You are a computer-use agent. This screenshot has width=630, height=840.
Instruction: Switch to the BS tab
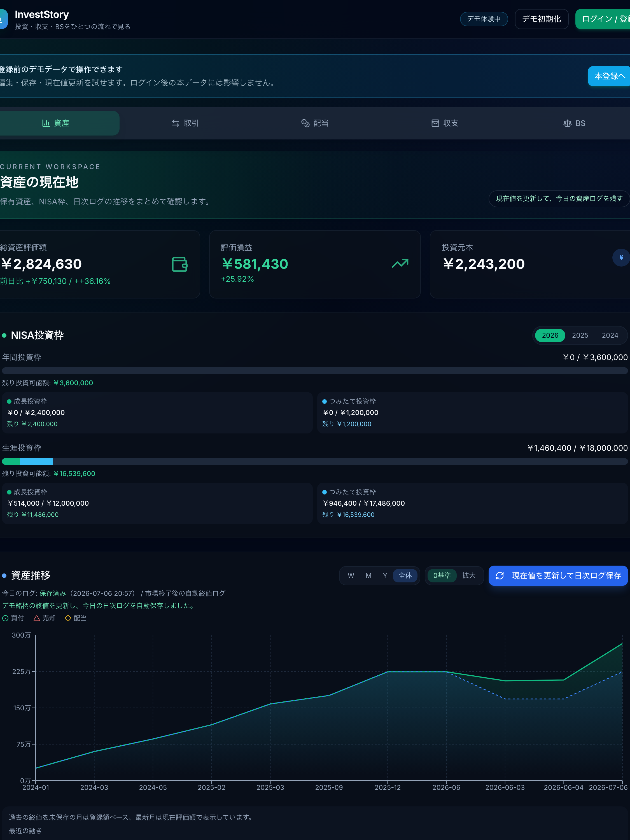point(574,123)
